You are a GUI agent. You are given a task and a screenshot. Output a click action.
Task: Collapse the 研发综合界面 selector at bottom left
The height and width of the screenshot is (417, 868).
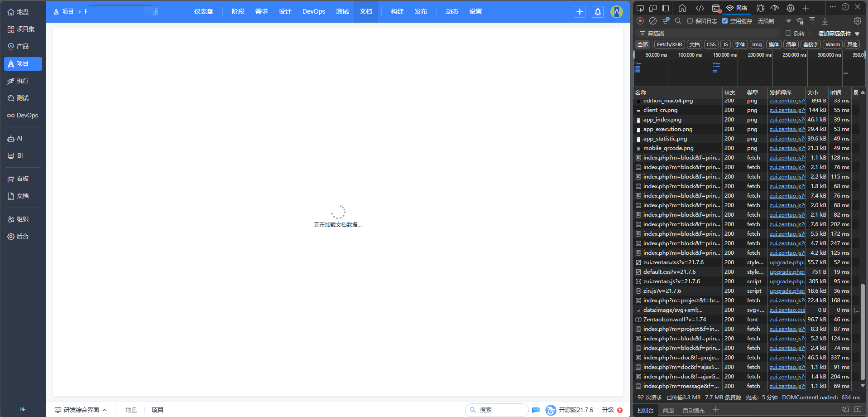[x=105, y=409]
